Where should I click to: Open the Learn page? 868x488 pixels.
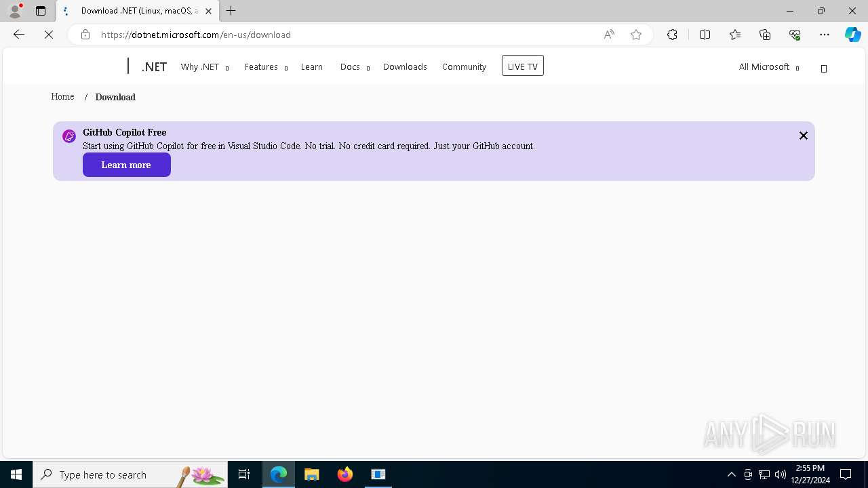click(x=312, y=66)
